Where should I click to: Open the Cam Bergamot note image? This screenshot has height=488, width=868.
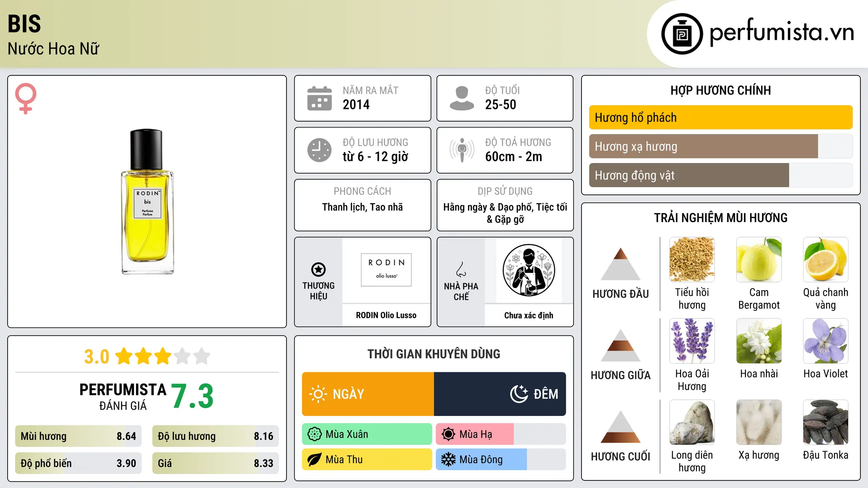tap(759, 259)
